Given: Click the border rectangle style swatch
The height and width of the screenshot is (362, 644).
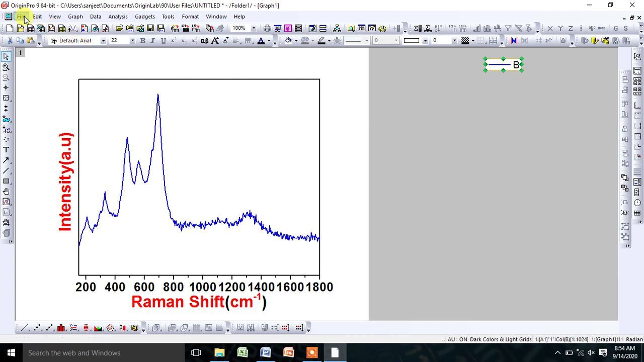Looking at the screenshot, I should click(x=412, y=41).
